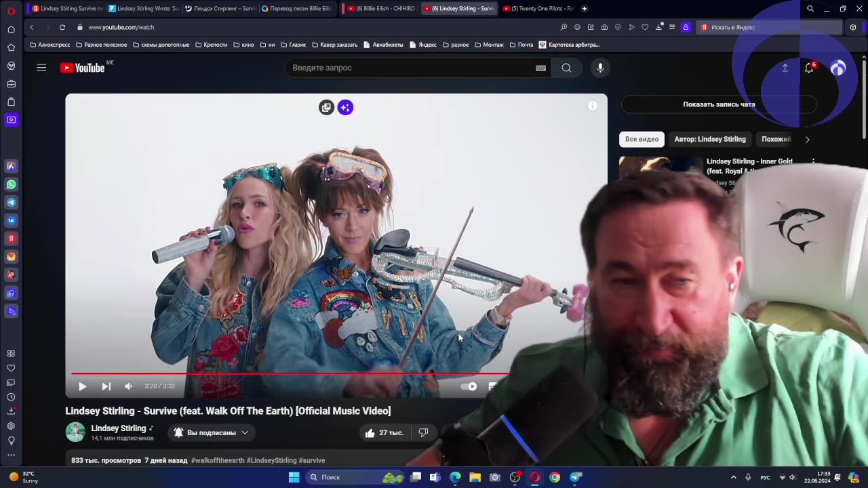Open the Крепости bookmark folder
The width and height of the screenshot is (868, 488).
210,45
